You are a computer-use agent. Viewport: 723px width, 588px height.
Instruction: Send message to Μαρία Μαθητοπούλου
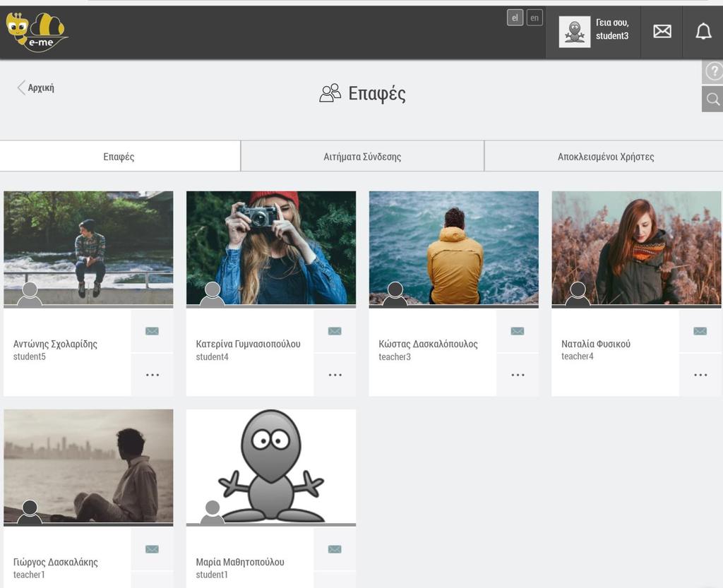[x=335, y=549]
